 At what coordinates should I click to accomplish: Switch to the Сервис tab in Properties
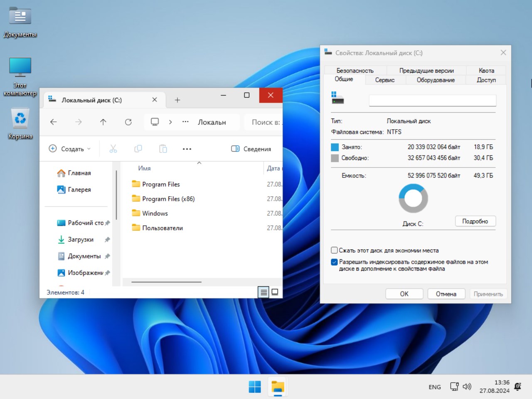point(384,80)
